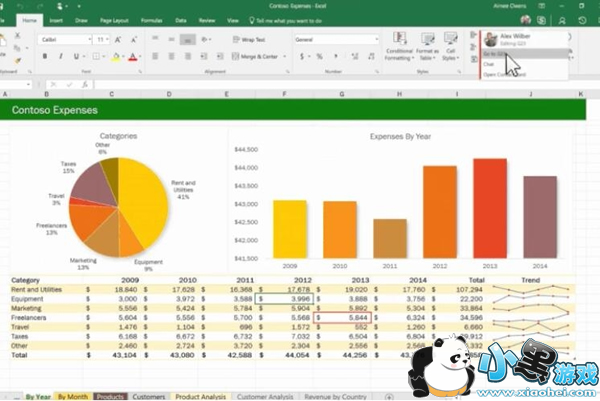Click the Share person icon
Viewport: 600px width, 401px height.
[x=562, y=21]
